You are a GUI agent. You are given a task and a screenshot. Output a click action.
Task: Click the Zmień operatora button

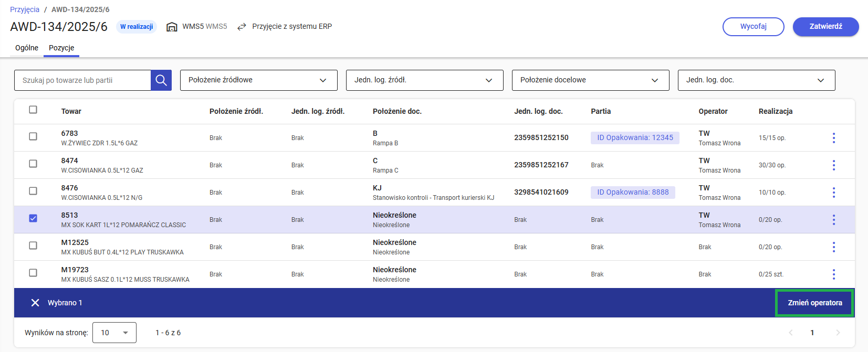[814, 303]
